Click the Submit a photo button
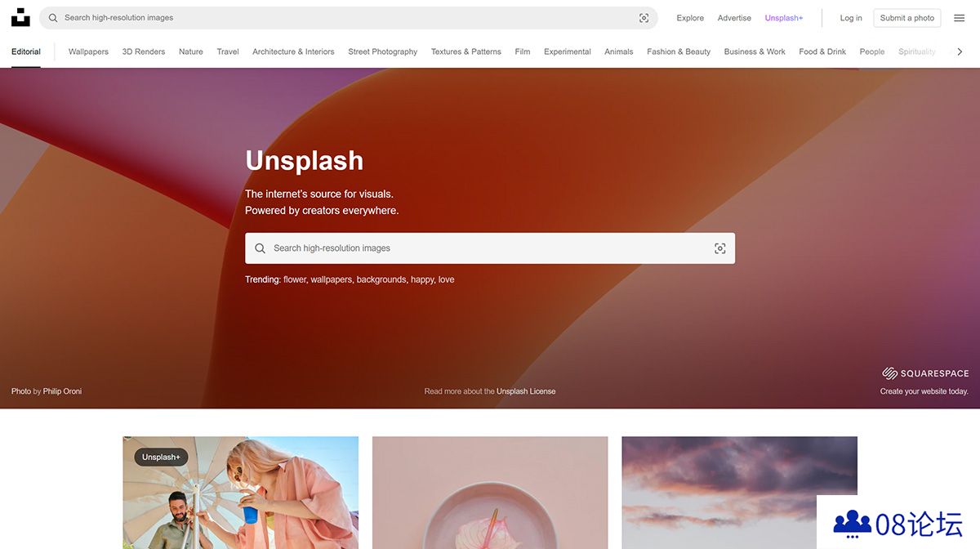 907,18
